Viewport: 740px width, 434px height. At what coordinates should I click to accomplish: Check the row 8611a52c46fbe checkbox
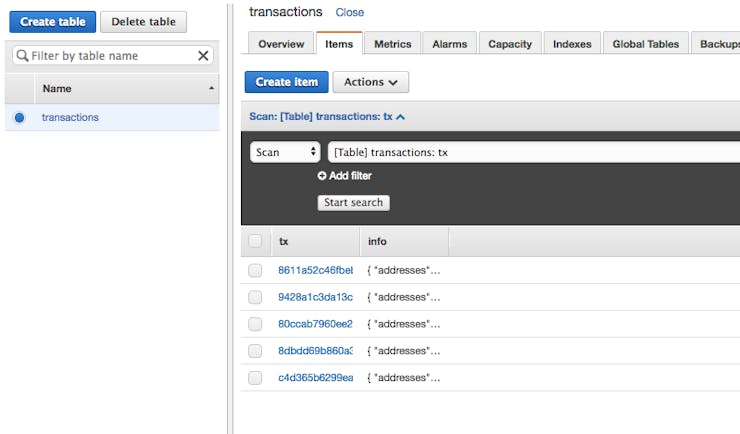(255, 270)
